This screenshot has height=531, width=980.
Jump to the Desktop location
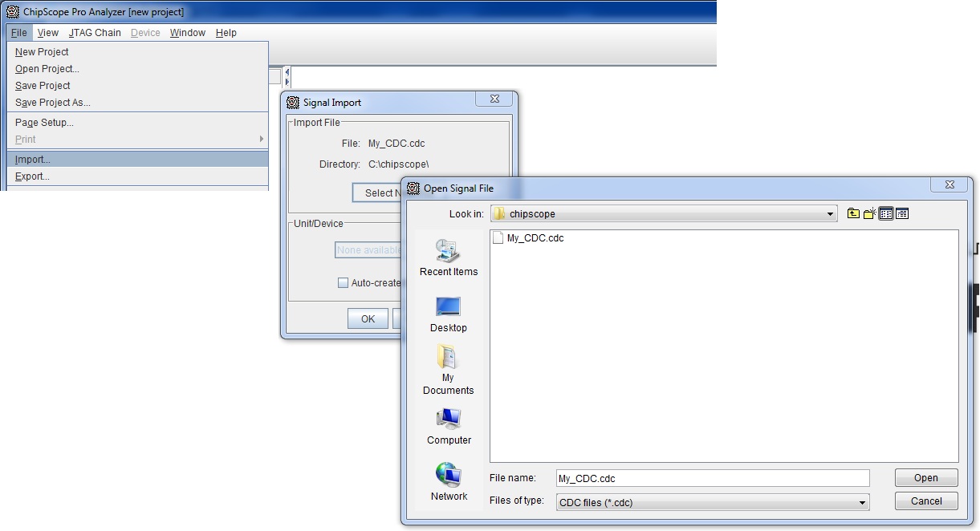point(448,314)
